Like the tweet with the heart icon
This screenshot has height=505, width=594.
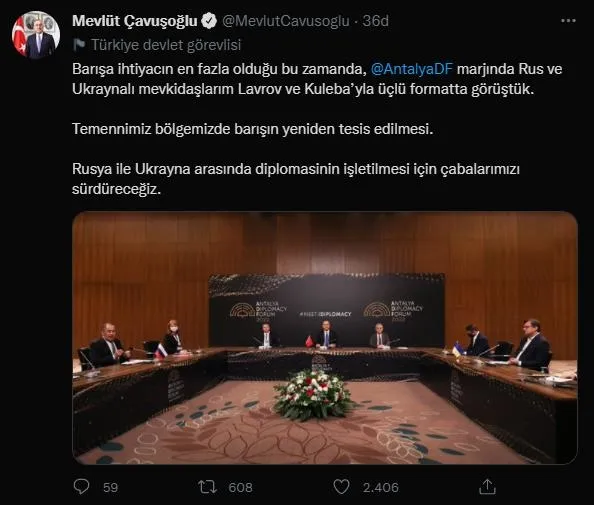(x=341, y=487)
